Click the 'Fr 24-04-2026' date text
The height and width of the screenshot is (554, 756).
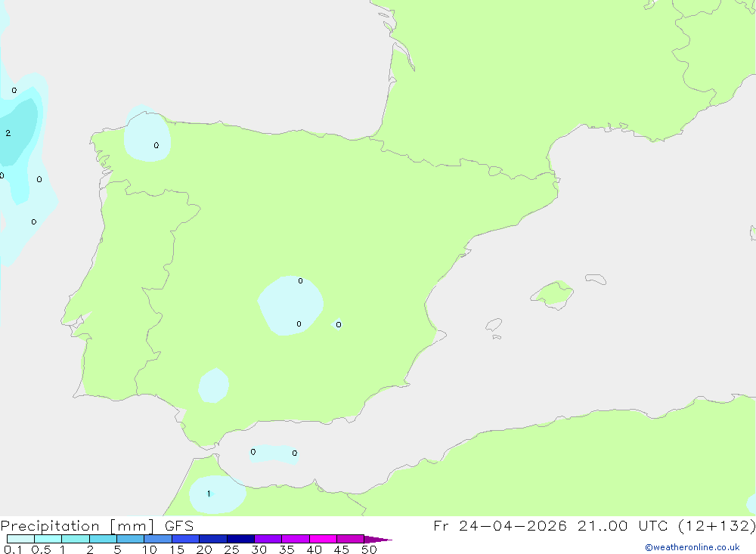coord(500,525)
